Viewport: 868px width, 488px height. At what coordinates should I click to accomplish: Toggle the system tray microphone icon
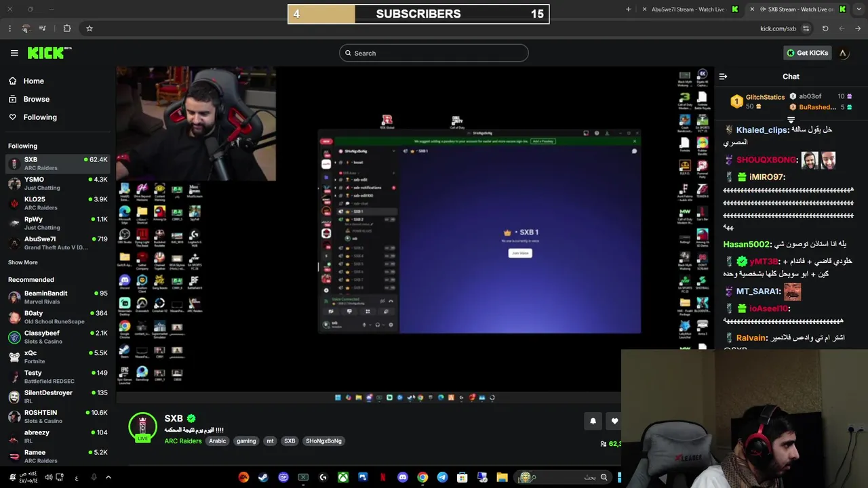tap(94, 477)
